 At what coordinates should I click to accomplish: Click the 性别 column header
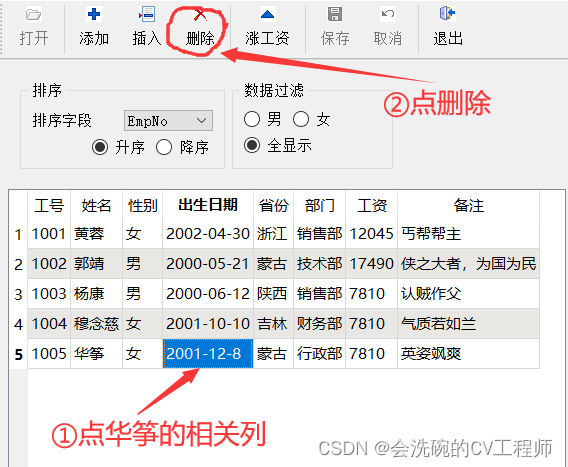(143, 205)
